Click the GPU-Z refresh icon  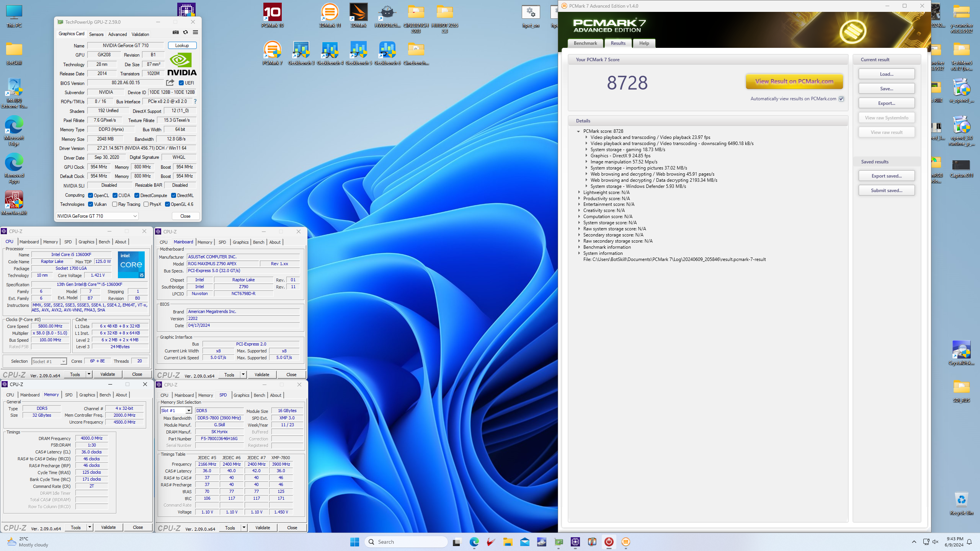click(x=185, y=33)
